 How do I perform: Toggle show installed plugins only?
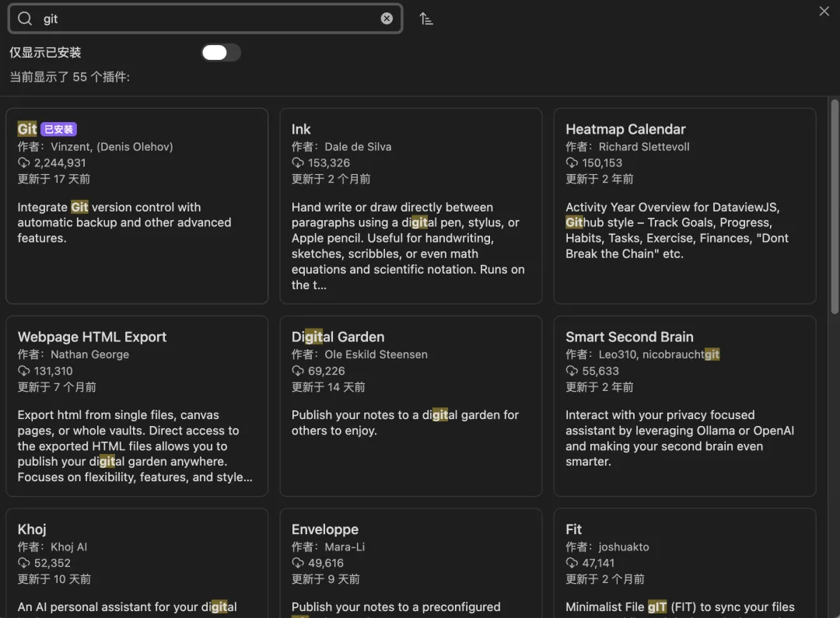point(221,52)
